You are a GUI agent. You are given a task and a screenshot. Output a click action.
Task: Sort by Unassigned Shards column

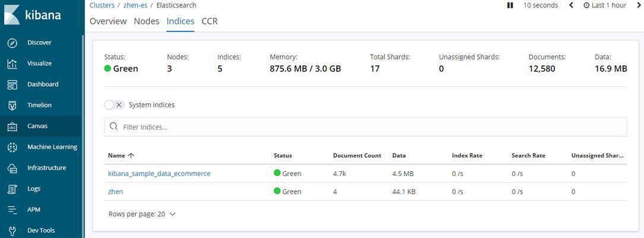point(597,156)
